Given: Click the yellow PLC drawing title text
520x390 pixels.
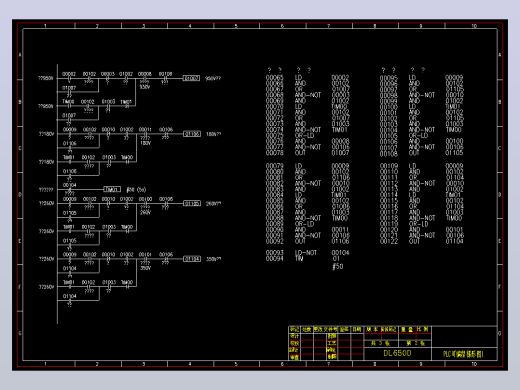Looking at the screenshot, I should tap(463, 354).
